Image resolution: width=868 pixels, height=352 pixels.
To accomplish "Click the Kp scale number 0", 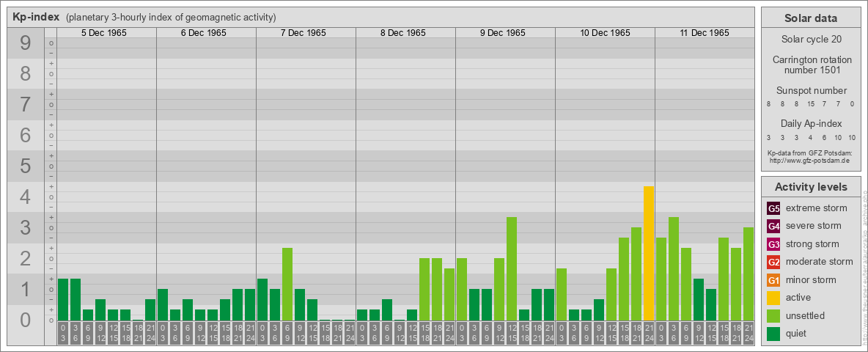I will (x=25, y=320).
